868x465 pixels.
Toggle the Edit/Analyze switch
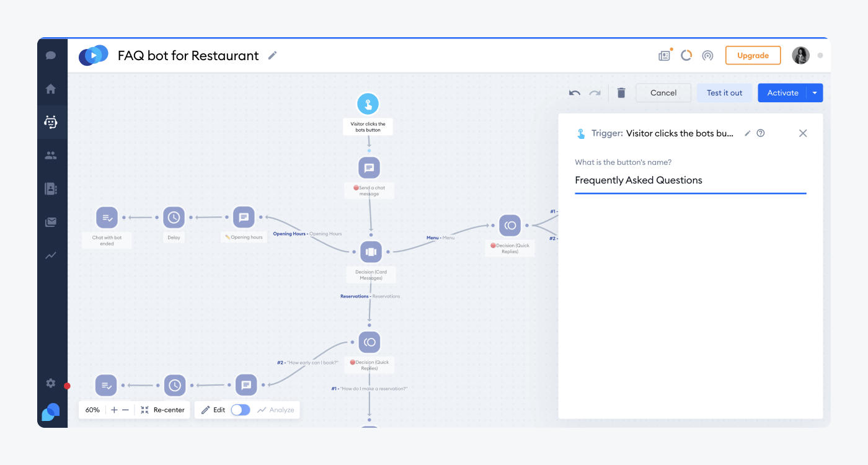point(240,410)
